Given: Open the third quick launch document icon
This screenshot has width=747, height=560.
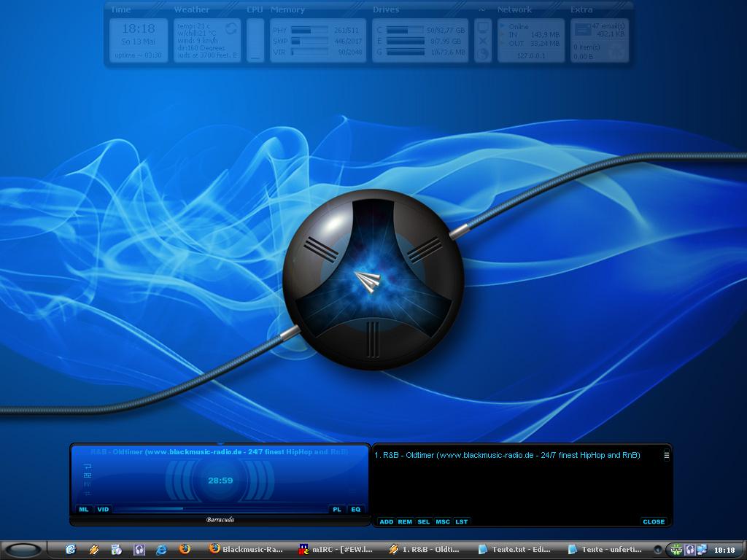Looking at the screenshot, I should (116, 550).
